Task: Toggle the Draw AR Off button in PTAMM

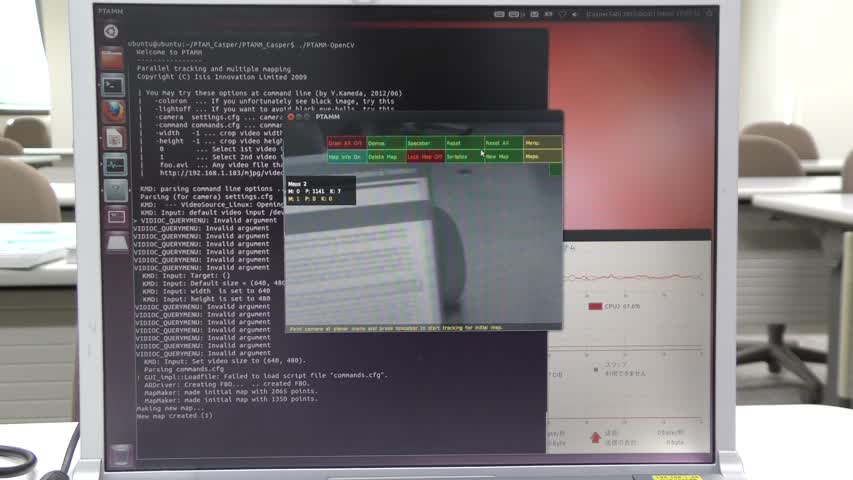Action: [x=347, y=143]
